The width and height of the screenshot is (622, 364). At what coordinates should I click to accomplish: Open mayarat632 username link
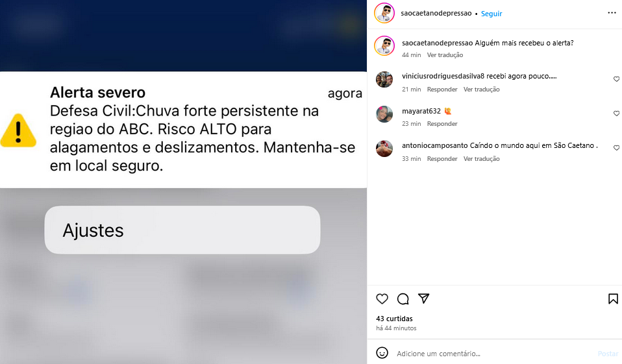tap(421, 111)
